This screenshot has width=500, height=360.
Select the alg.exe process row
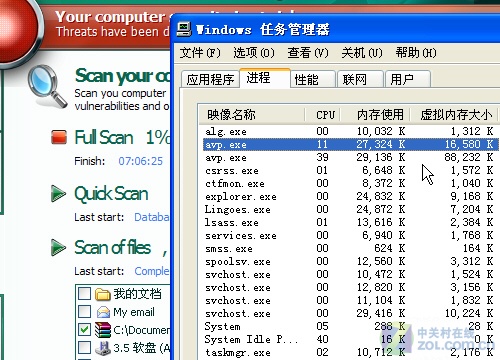[x=350, y=131]
